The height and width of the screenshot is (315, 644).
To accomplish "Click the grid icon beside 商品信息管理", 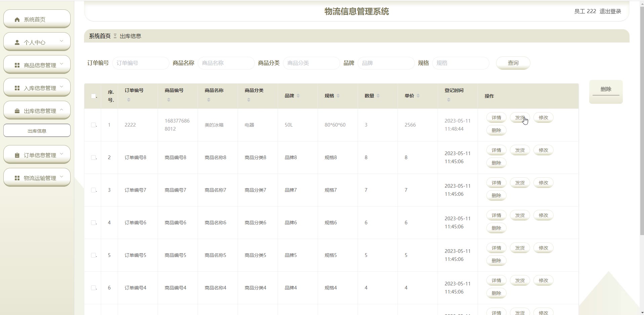I will point(17,65).
